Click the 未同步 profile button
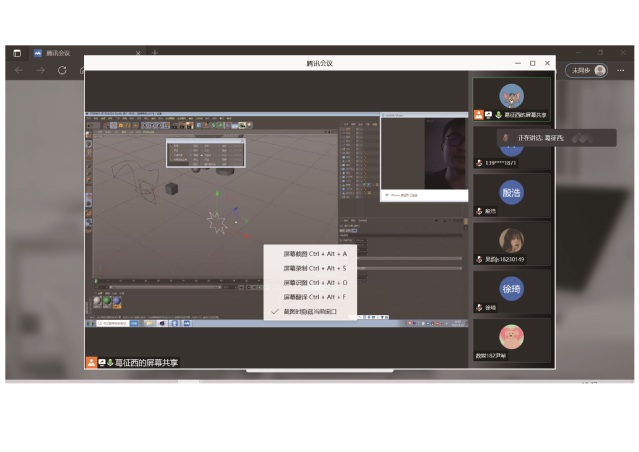The width and height of the screenshot is (639, 452). [587, 71]
